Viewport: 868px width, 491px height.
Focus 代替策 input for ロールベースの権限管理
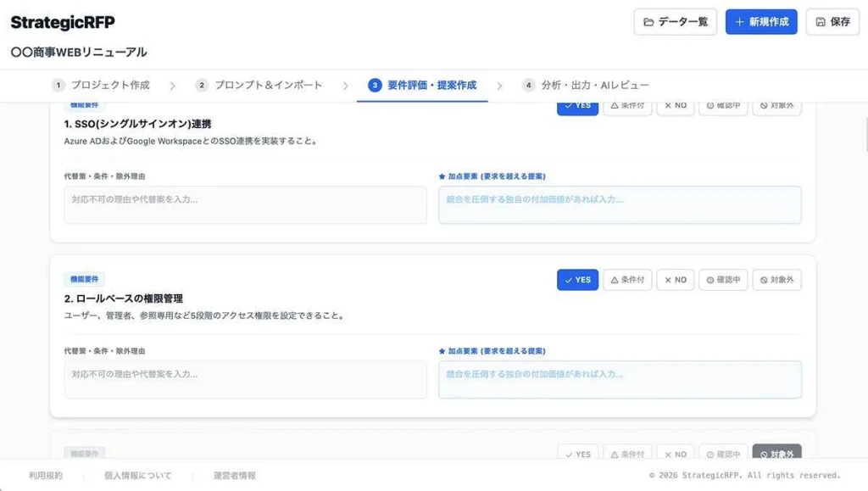[245, 379]
